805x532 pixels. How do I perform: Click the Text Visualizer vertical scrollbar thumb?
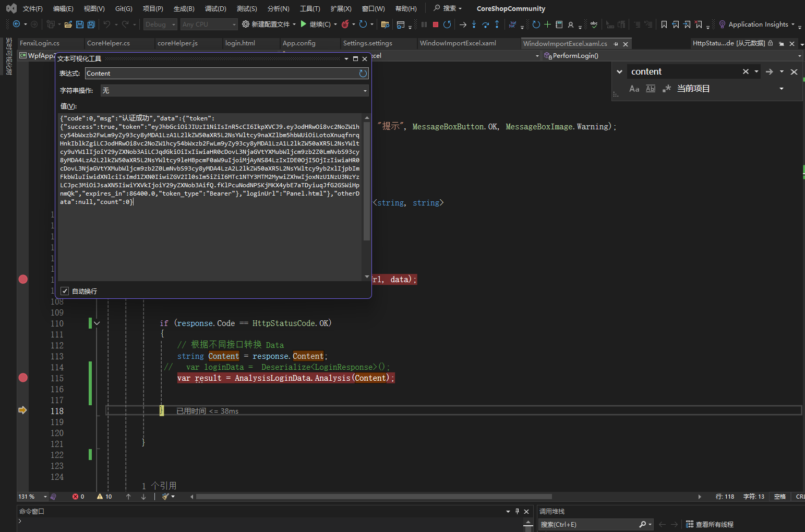click(x=367, y=181)
